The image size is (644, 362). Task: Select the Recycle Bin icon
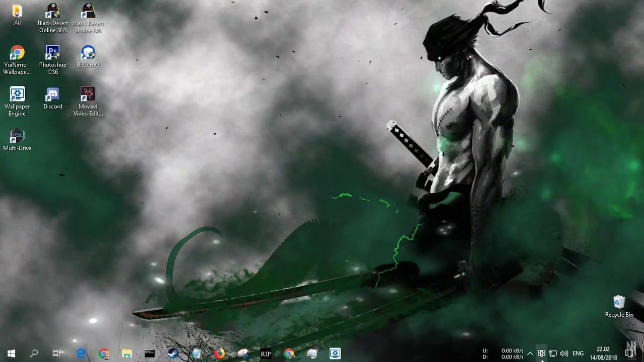coord(619,306)
